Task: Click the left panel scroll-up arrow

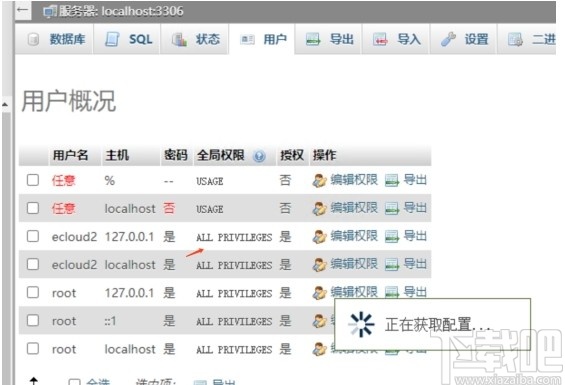Action: click(5, 105)
